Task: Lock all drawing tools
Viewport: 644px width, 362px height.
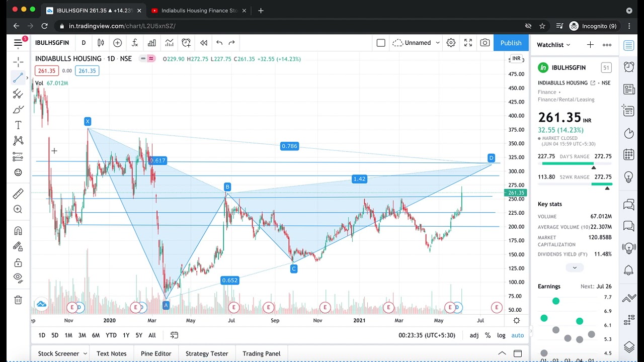Action: [x=18, y=262]
